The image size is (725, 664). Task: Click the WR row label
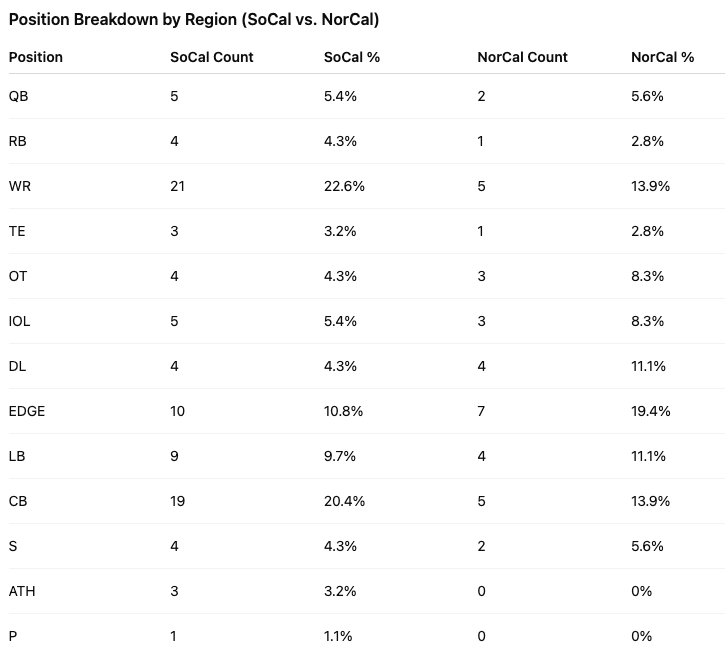(x=20, y=186)
